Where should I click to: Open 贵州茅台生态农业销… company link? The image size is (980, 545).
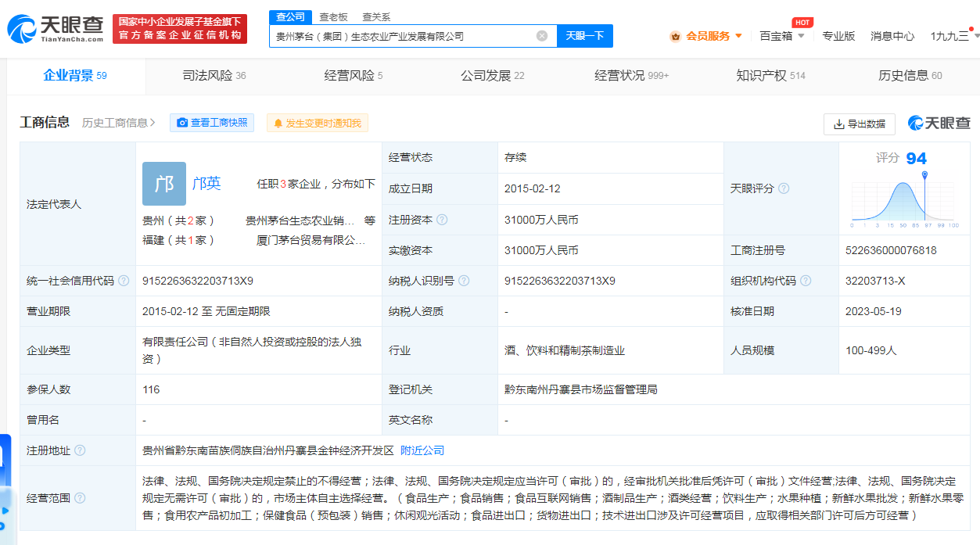[300, 221]
